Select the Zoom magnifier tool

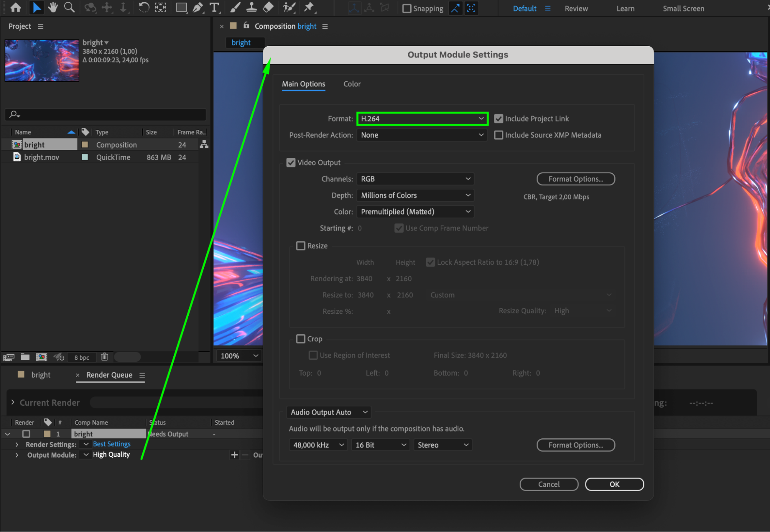point(69,7)
